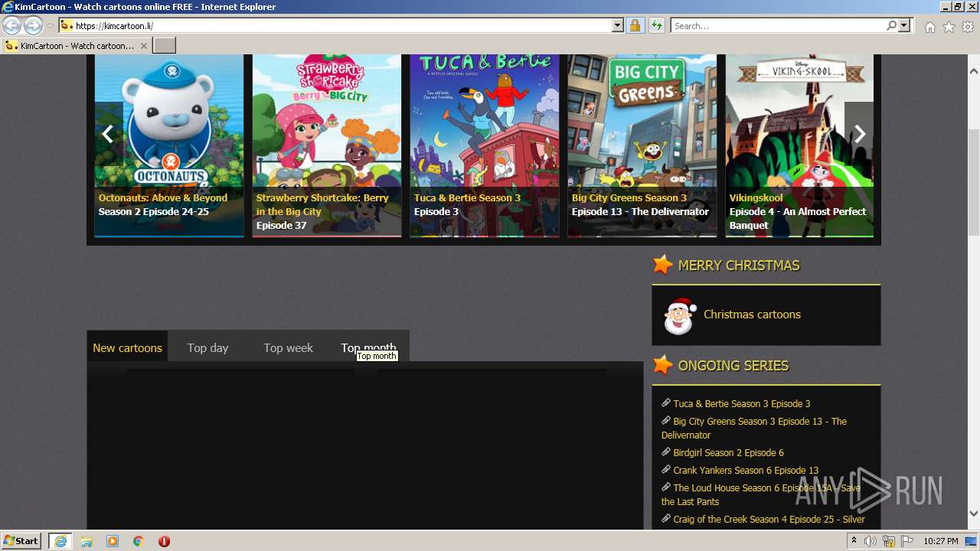This screenshot has width=980, height=551.
Task: Open Big City Greens Episode 13 ongoing link
Action: [x=754, y=428]
